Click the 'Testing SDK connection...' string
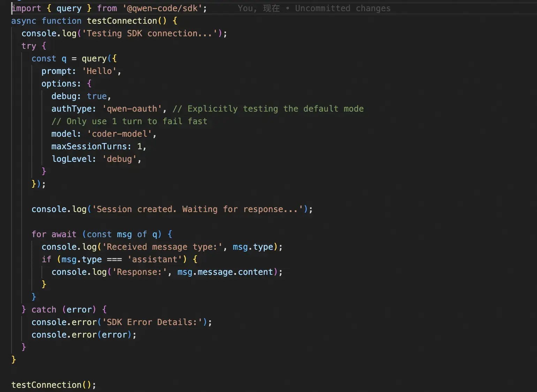Image resolution: width=537 pixels, height=392 pixels. click(x=150, y=33)
